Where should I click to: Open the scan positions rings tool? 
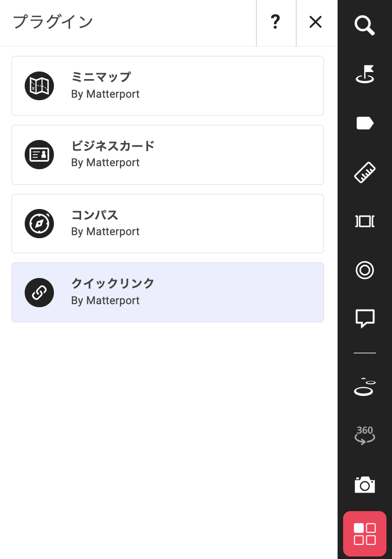364,387
